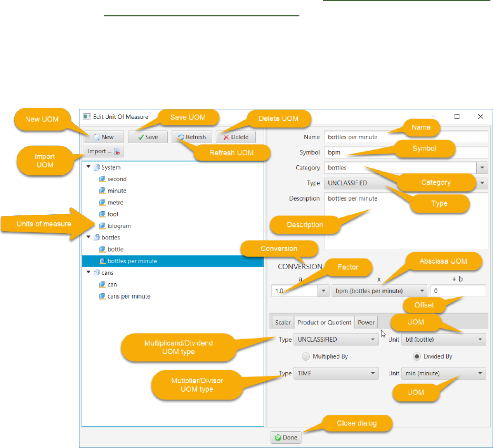Click the Import file icon
The image size is (493, 448).
[x=117, y=151]
